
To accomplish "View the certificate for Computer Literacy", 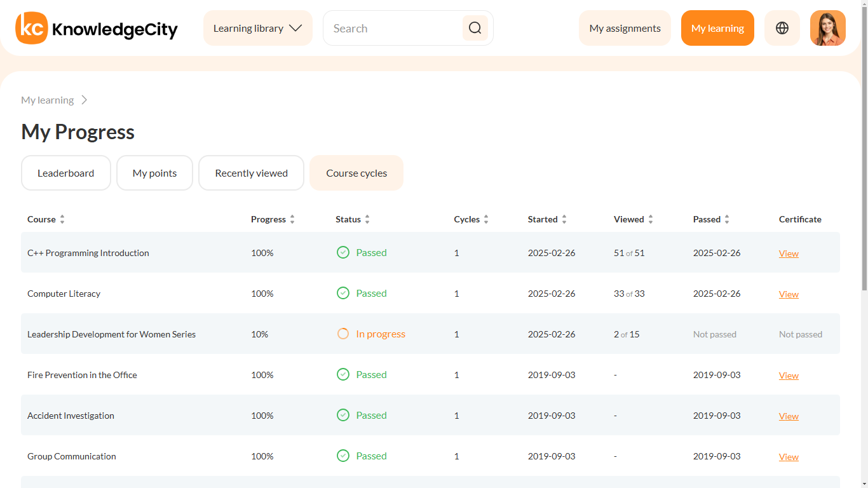I will tap(788, 294).
